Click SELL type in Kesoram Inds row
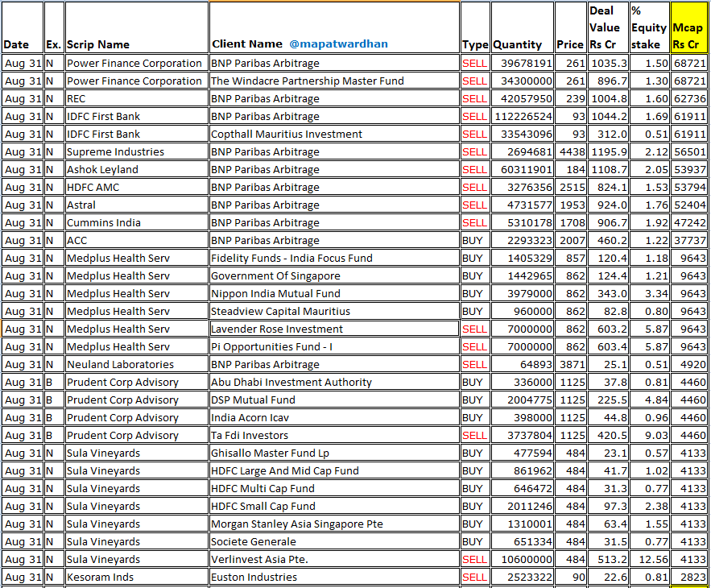This screenshot has width=711, height=588. point(474,576)
